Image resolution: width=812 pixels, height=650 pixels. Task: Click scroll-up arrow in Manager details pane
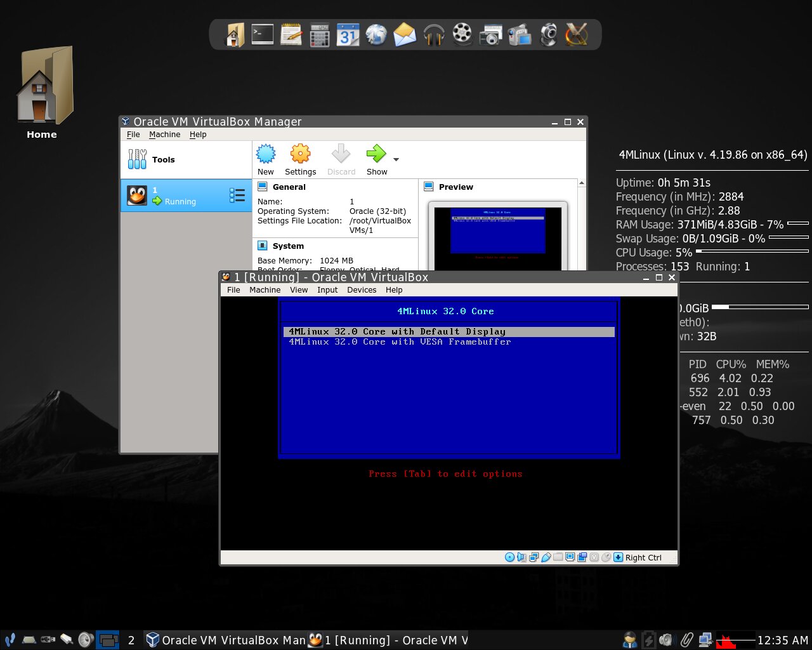point(582,183)
